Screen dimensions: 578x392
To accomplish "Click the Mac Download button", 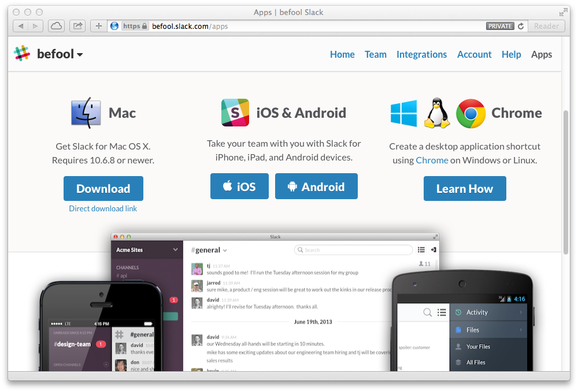I will pos(103,188).
